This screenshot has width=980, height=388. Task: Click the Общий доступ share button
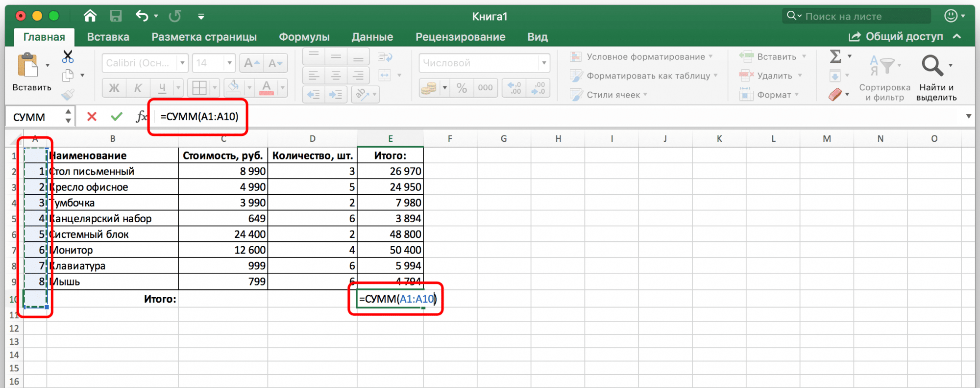896,37
